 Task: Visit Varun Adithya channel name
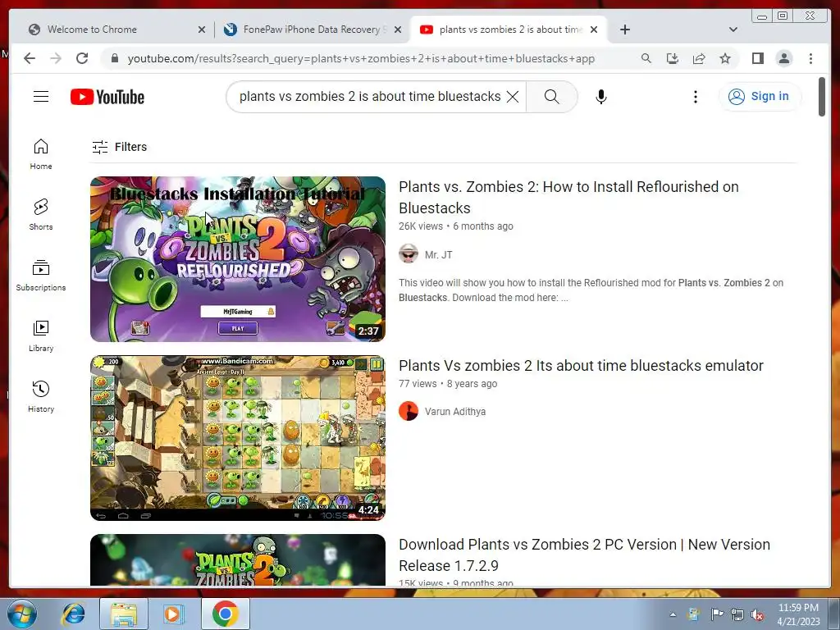click(x=455, y=412)
